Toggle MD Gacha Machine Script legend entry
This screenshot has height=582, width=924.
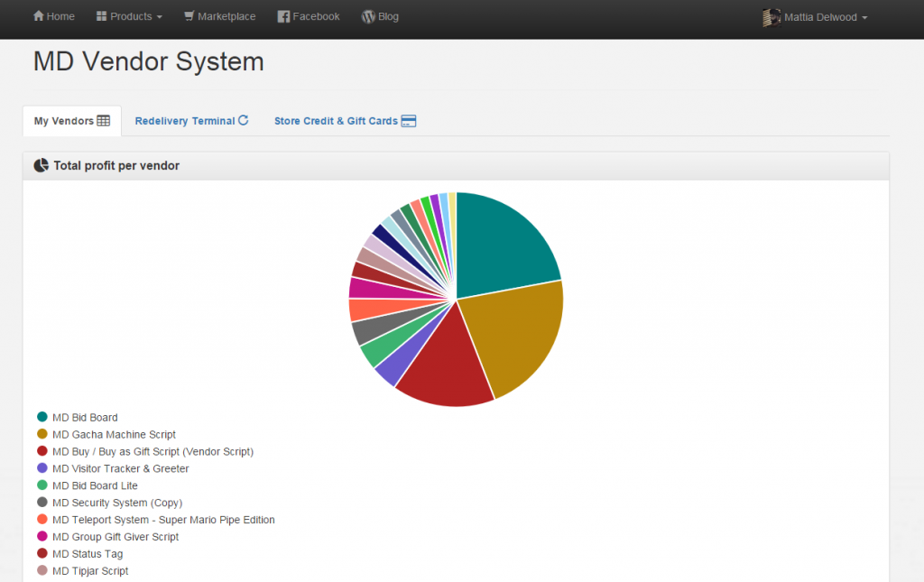point(114,434)
